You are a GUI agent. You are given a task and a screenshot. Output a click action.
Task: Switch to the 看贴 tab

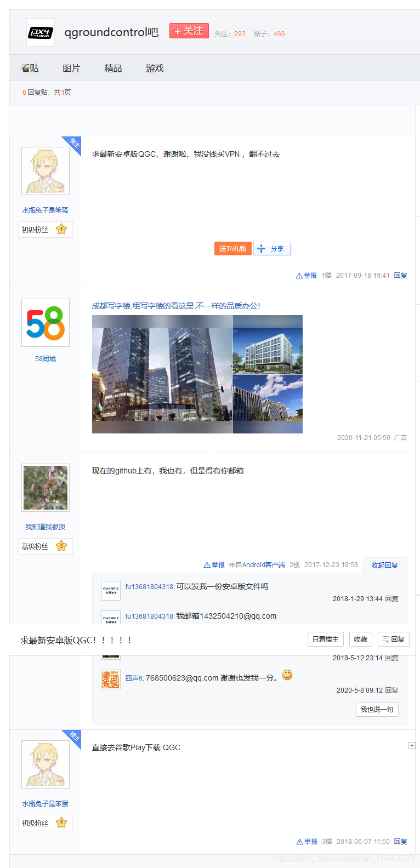click(30, 68)
